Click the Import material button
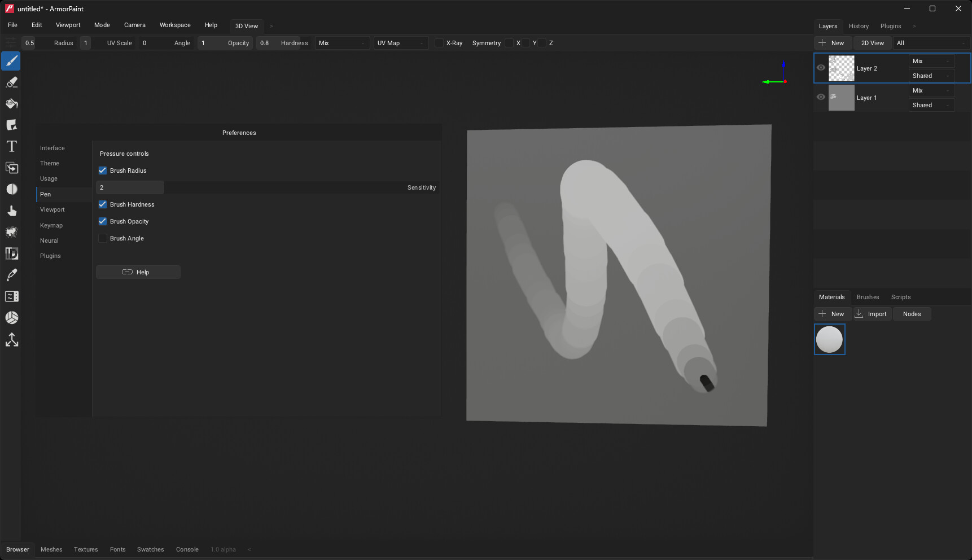The width and height of the screenshot is (972, 560). [x=872, y=314]
